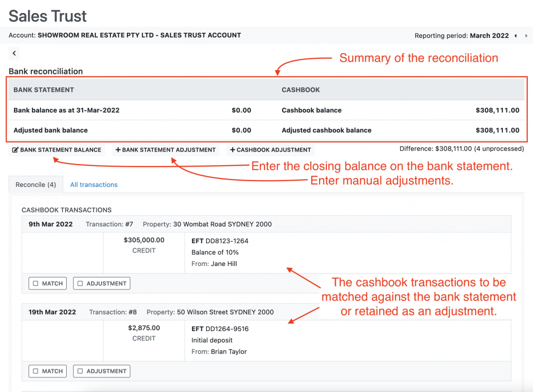Add a Bank Statement Adjustment
This screenshot has width=533, height=392.
point(166,150)
